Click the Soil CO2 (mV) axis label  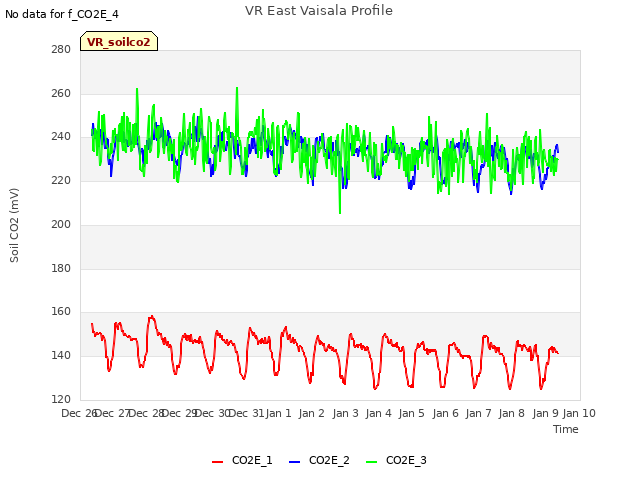pyautogui.click(x=14, y=225)
